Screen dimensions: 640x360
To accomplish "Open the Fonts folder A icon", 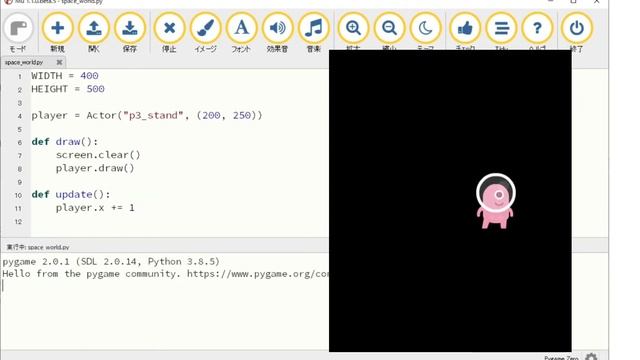I will pyautogui.click(x=241, y=28).
